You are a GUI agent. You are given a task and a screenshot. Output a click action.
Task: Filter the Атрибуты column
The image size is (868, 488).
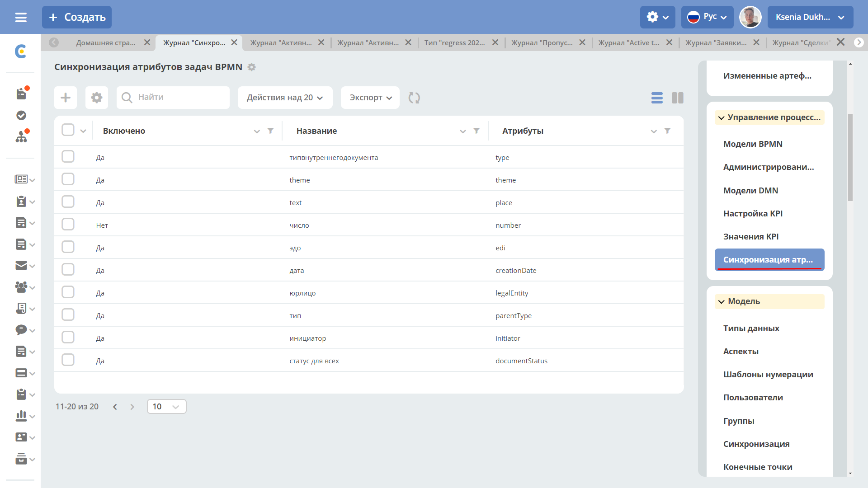(x=667, y=131)
